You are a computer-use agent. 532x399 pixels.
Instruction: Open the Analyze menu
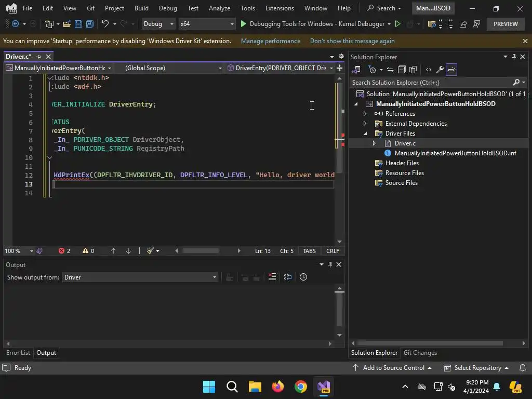point(220,8)
